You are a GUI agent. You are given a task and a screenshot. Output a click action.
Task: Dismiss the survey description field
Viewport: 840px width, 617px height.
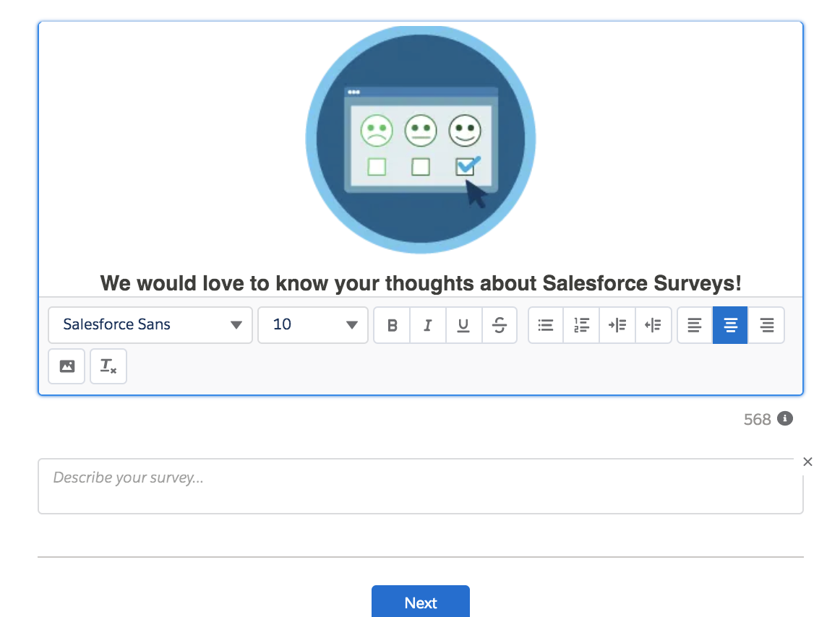(x=807, y=462)
